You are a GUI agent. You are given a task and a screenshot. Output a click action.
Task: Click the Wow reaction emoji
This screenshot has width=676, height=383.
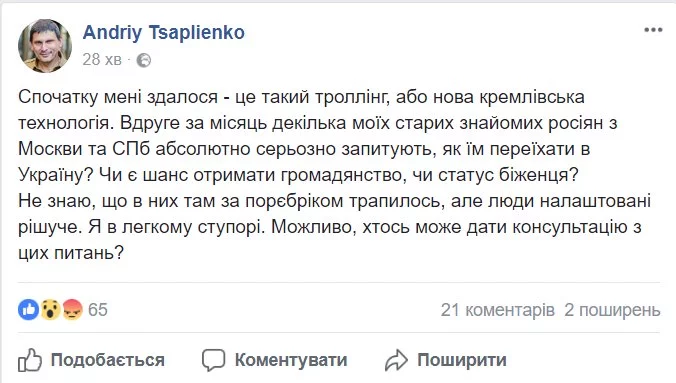(x=50, y=309)
